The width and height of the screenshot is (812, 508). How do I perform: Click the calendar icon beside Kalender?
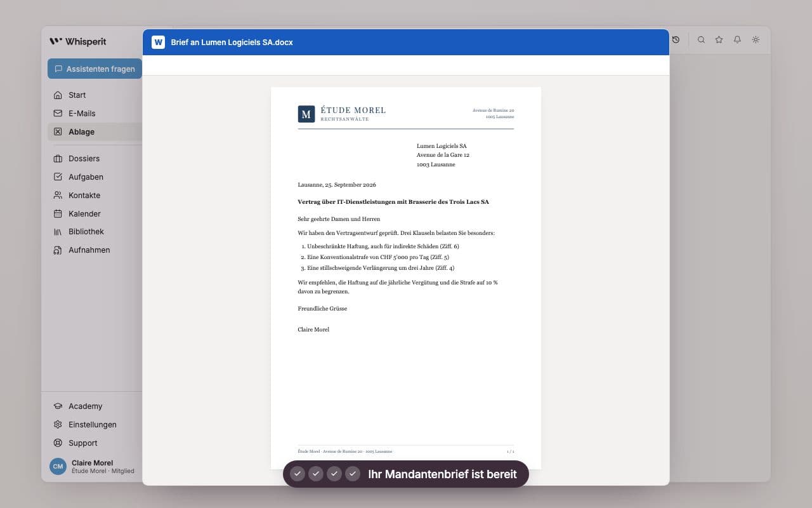58,214
